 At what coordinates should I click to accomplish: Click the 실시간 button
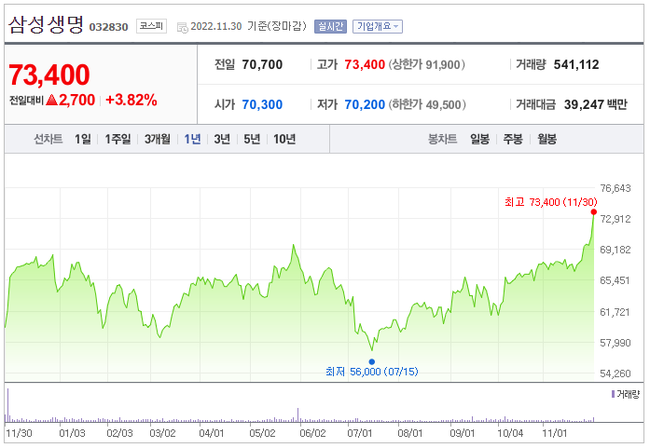[330, 27]
